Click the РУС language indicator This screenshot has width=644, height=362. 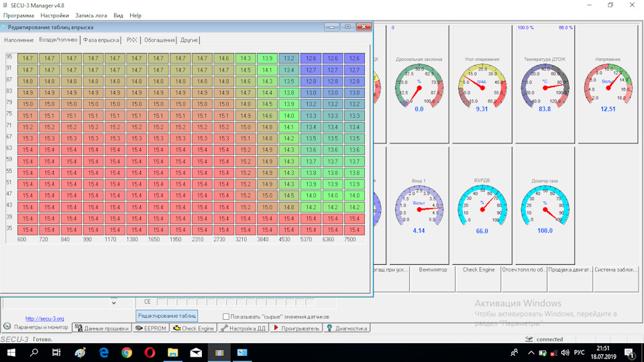579,353
